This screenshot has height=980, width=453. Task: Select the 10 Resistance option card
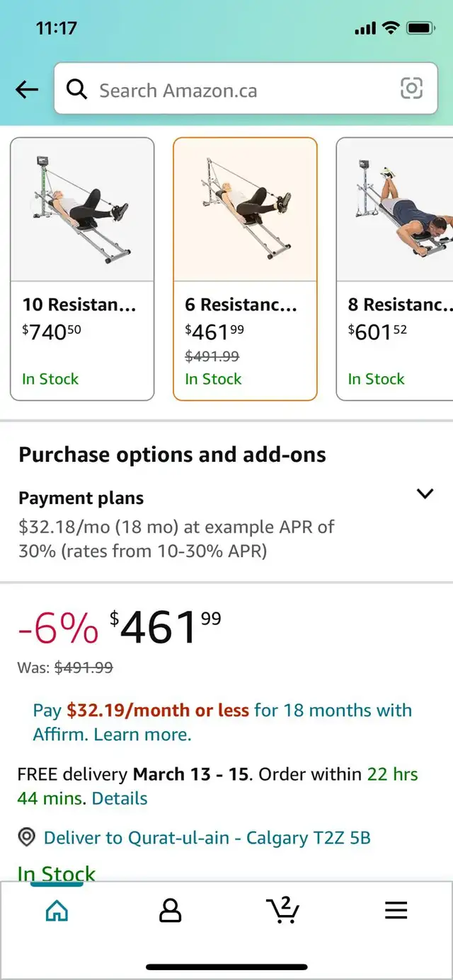[x=82, y=269]
